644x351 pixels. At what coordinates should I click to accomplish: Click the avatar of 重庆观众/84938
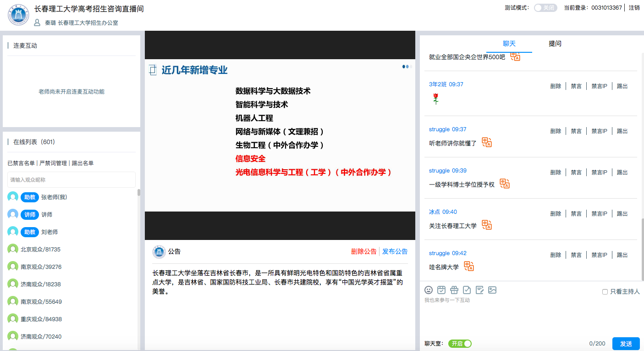(x=13, y=319)
